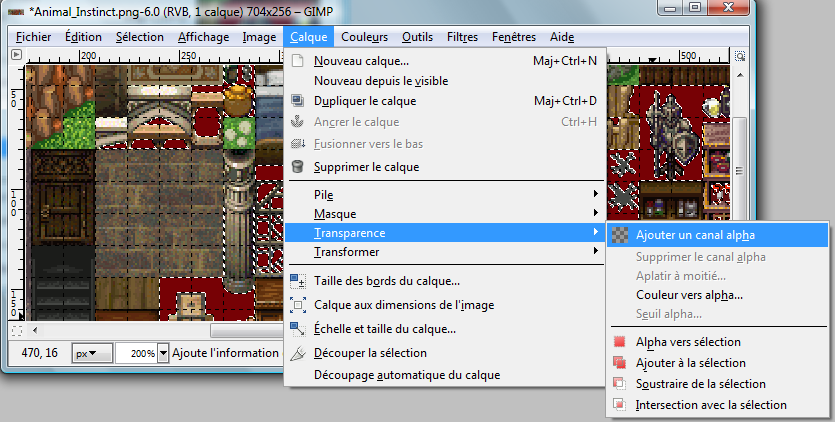Image resolution: width=835 pixels, height=422 pixels.
Task: Select 'Découpage automatique du calque'
Action: pos(406,375)
